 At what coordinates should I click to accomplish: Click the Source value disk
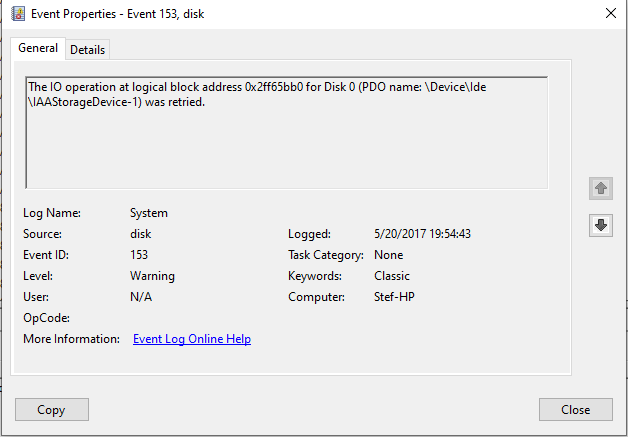(141, 234)
